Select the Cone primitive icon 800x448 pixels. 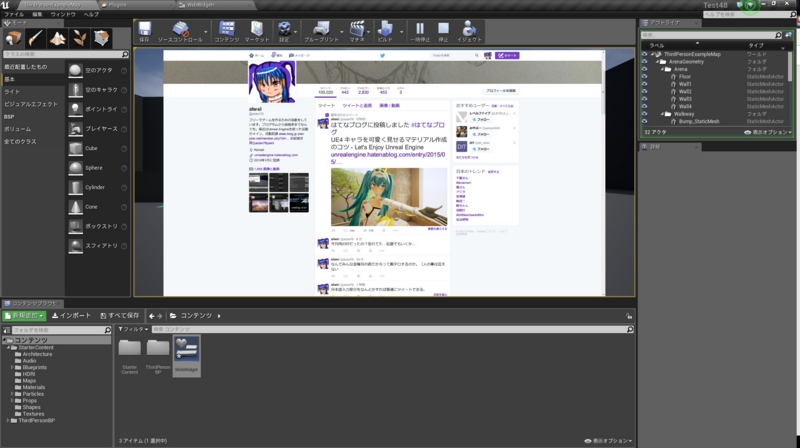click(x=76, y=207)
